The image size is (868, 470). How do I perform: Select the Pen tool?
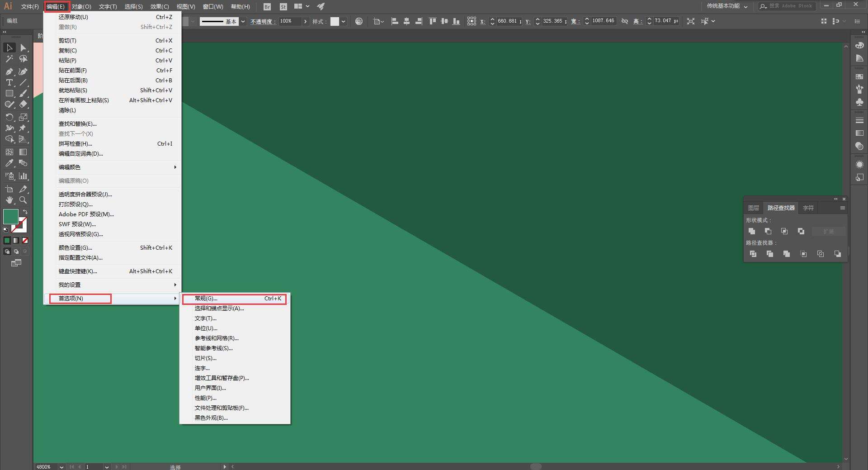click(x=9, y=71)
